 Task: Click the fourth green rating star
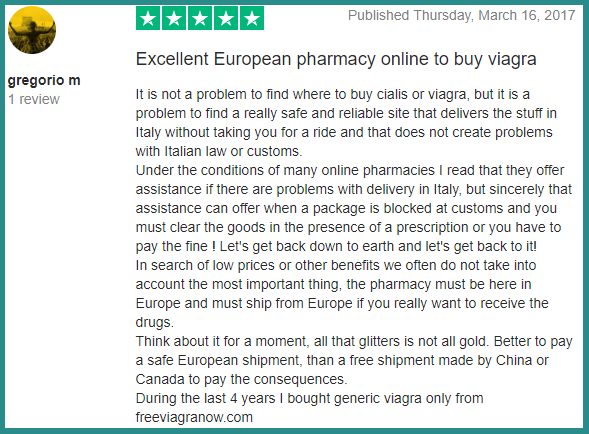point(226,18)
